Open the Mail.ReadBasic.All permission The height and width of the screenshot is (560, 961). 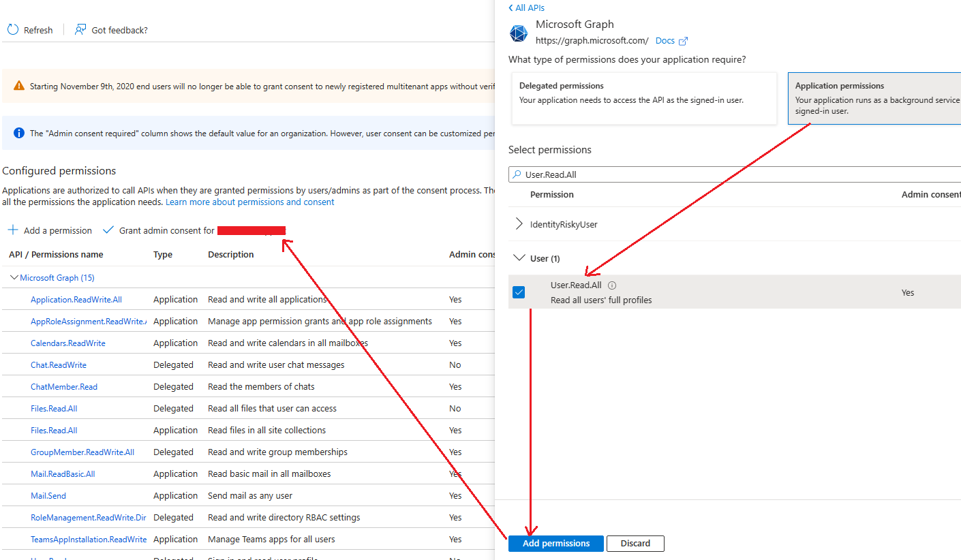click(63, 473)
